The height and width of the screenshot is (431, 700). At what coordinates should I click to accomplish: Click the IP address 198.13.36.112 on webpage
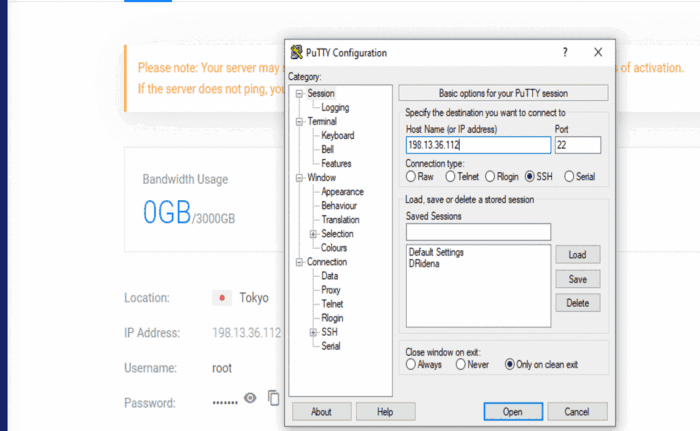(x=246, y=333)
